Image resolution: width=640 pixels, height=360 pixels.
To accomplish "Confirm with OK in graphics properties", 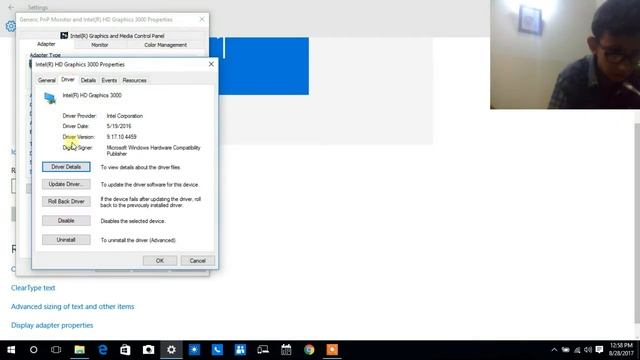I will pyautogui.click(x=160, y=260).
